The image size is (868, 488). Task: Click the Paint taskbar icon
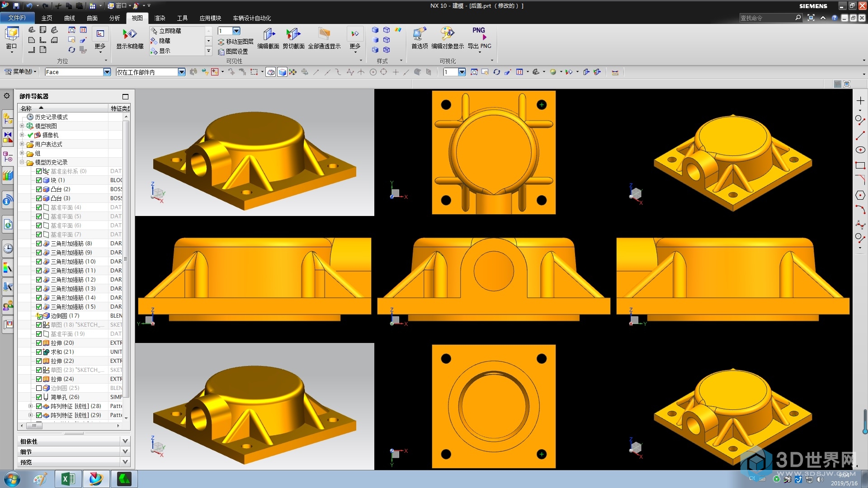tap(40, 479)
